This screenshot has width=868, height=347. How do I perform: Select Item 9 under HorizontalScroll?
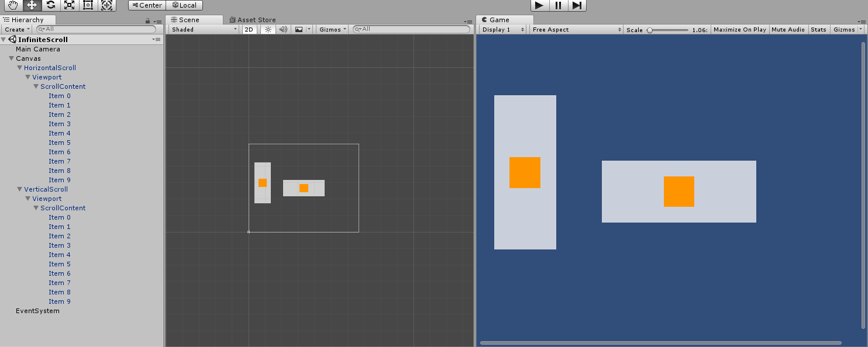[60, 180]
